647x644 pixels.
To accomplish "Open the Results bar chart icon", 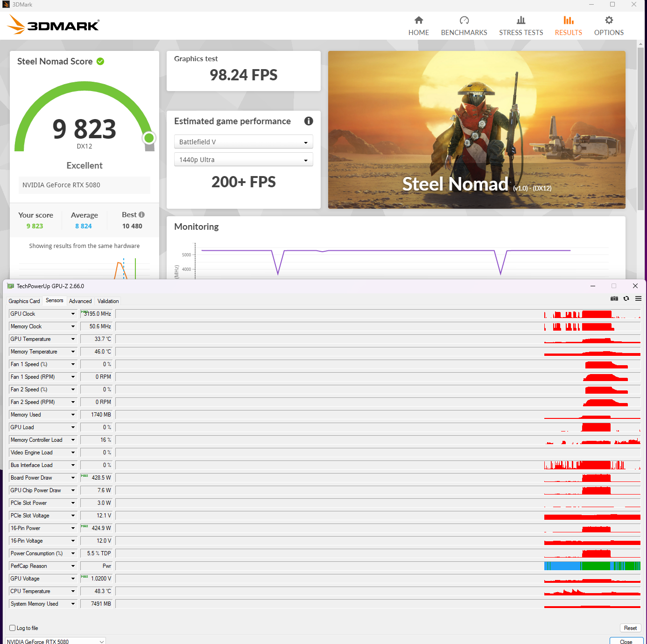I will point(568,20).
